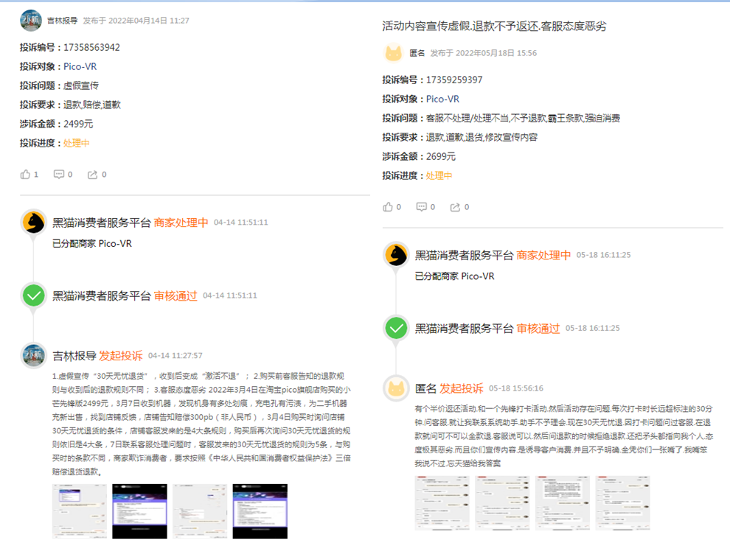Share the right complaint post
Image resolution: width=730 pixels, height=560 pixels.
click(x=456, y=207)
